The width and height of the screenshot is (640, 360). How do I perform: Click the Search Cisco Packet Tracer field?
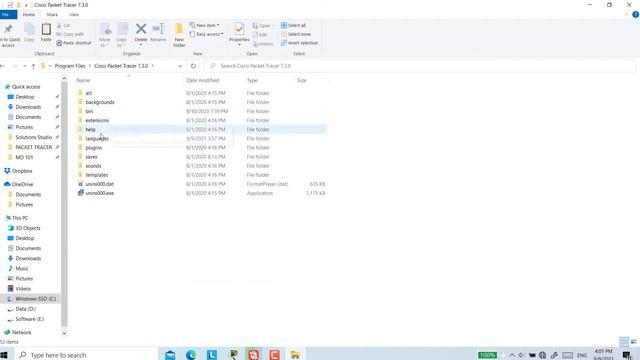[420, 66]
